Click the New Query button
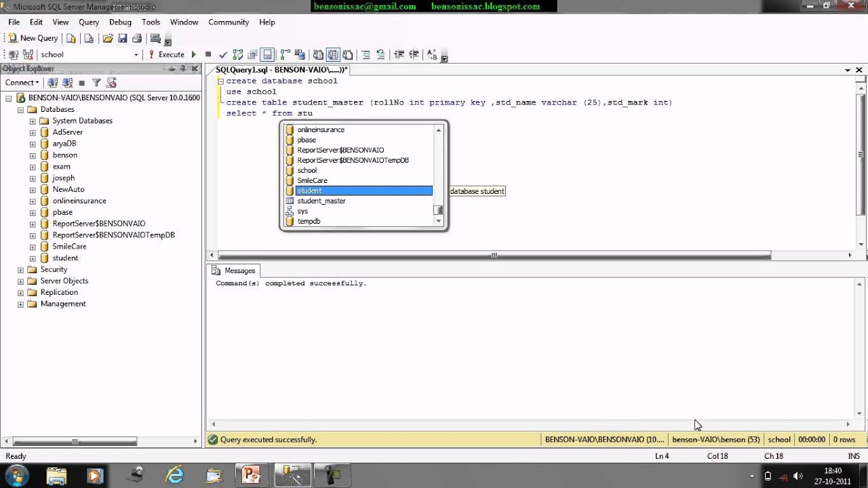 click(x=33, y=39)
